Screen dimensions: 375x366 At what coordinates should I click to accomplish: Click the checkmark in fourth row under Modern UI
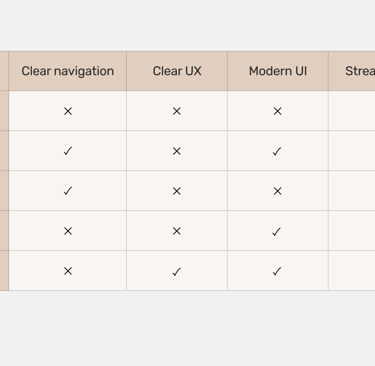pos(277,232)
